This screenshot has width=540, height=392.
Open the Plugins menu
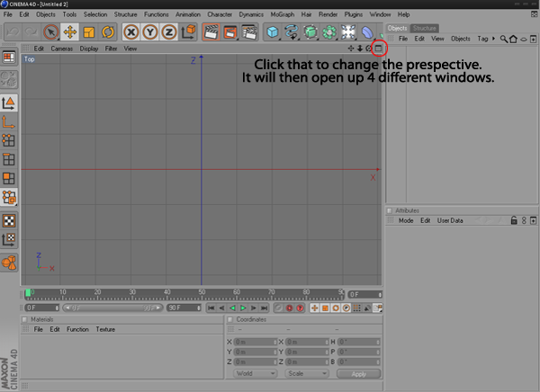[x=354, y=14]
